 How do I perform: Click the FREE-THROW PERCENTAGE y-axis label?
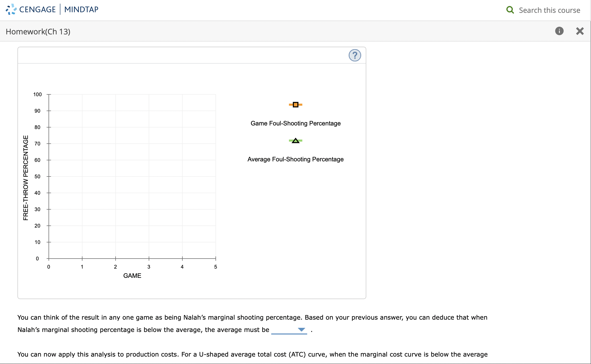click(x=26, y=178)
